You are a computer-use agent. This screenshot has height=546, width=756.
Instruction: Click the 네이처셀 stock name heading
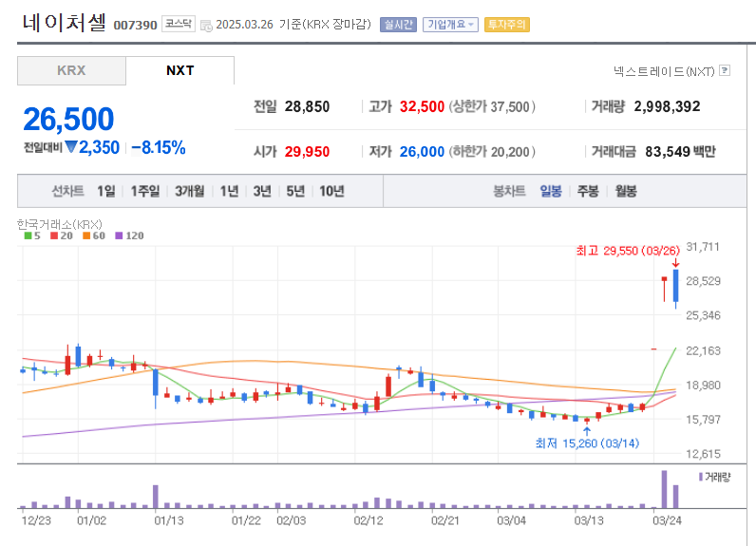(65, 23)
